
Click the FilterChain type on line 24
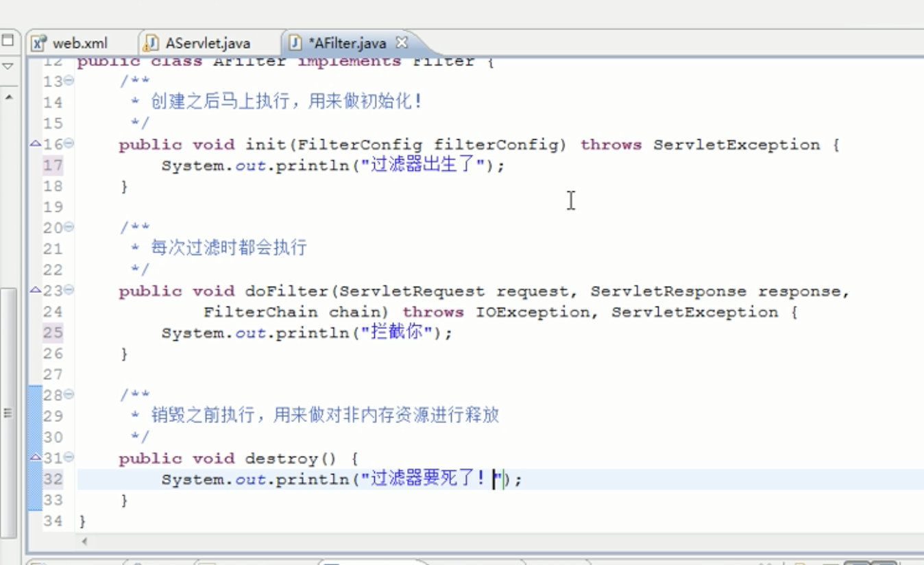pos(260,312)
